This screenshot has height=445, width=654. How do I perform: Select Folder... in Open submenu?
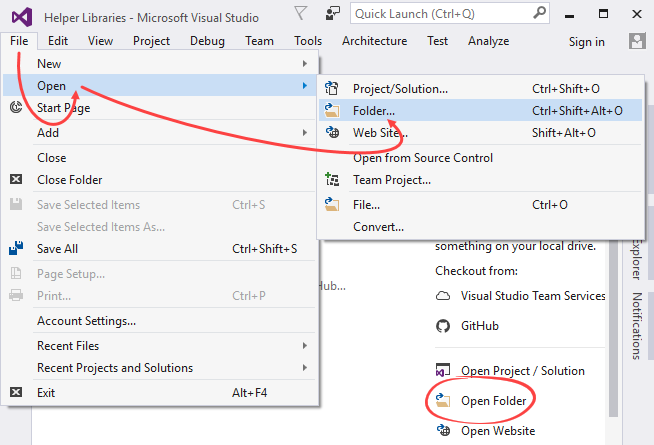[480, 110]
